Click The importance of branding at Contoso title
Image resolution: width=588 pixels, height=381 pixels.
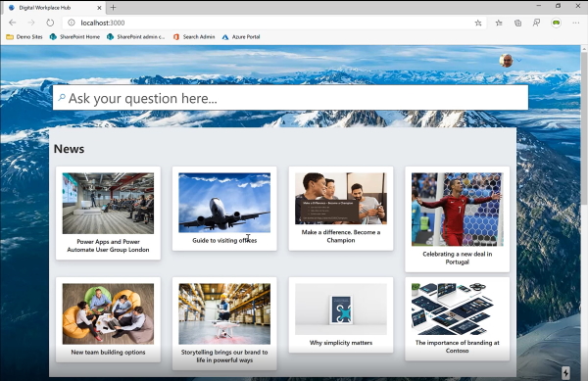pos(457,347)
